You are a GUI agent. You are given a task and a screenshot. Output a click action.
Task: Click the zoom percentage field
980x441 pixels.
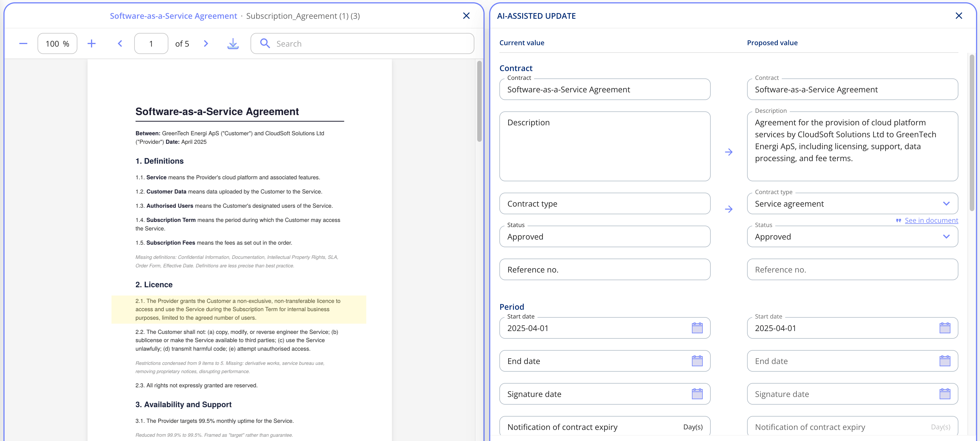(x=57, y=43)
